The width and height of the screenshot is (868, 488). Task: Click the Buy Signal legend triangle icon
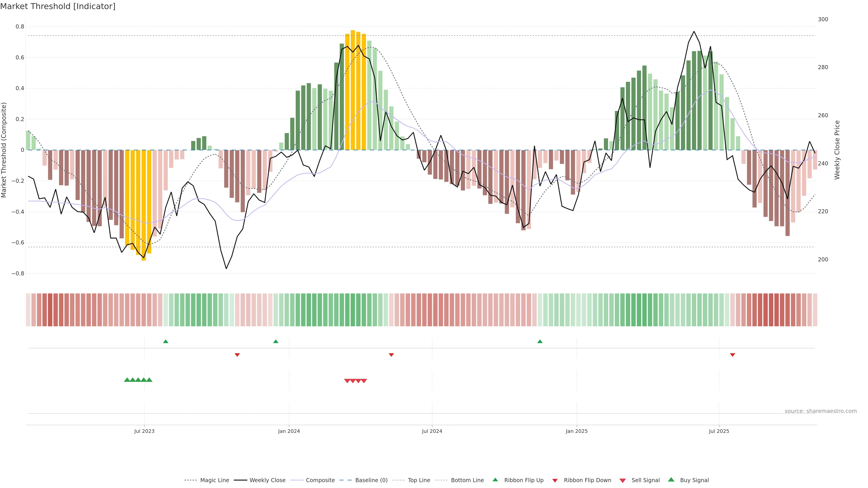click(671, 480)
